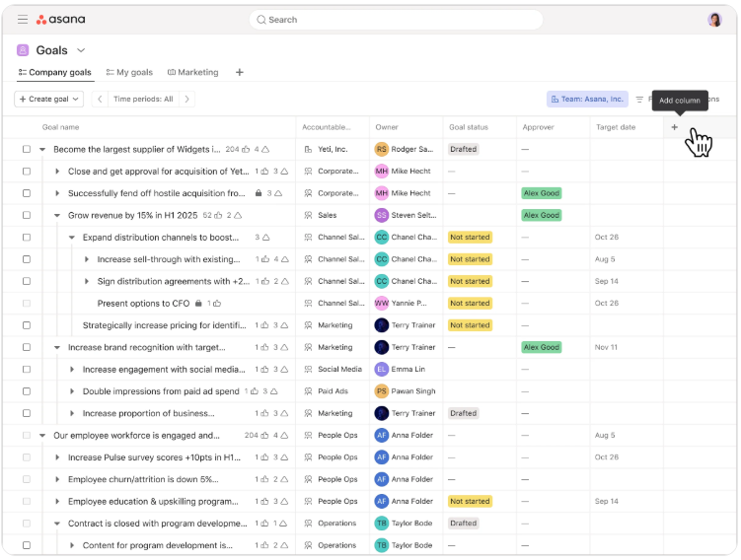Click team icon beside Paid Ads
Image resolution: width=741 pixels, height=560 pixels.
click(x=308, y=391)
